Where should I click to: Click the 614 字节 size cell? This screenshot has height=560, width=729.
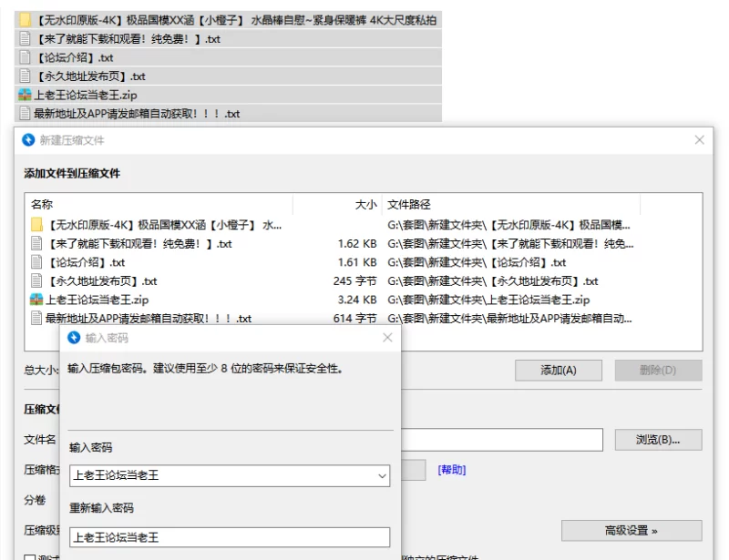(354, 319)
